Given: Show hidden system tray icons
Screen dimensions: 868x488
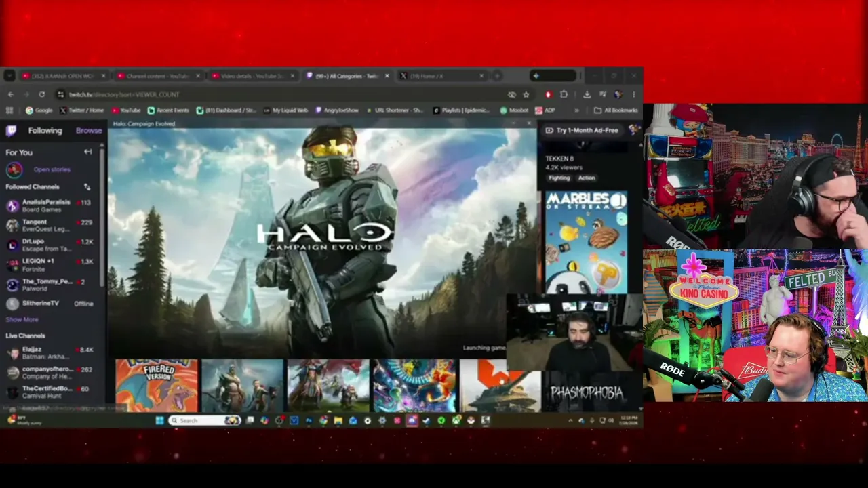Looking at the screenshot, I should 570,420.
